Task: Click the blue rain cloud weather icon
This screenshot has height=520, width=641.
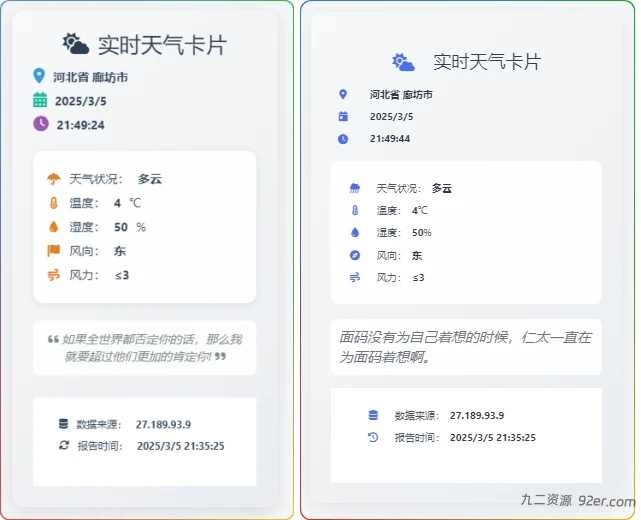Action: [355, 188]
